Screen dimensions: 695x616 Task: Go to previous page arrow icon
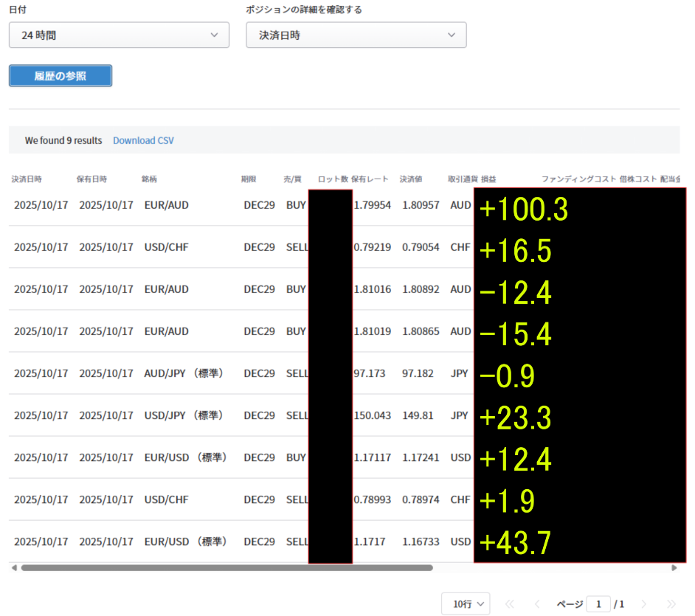(537, 603)
